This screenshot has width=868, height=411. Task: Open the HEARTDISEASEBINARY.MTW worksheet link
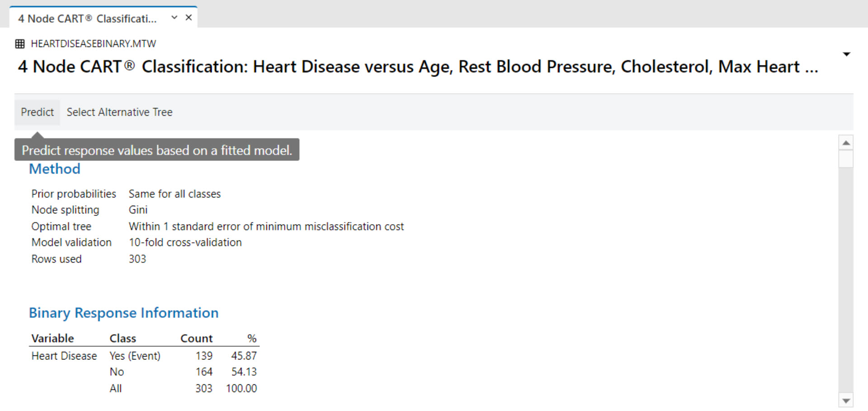pos(93,43)
